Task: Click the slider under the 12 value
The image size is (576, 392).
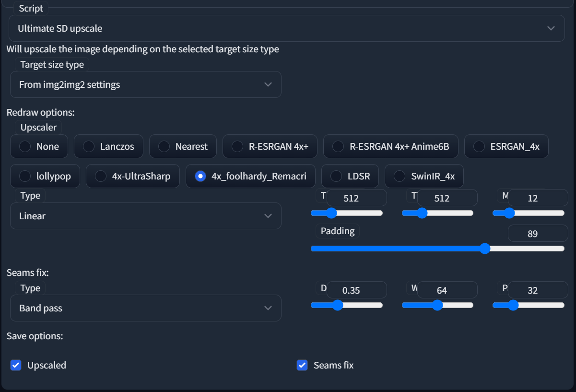Action: (529, 213)
